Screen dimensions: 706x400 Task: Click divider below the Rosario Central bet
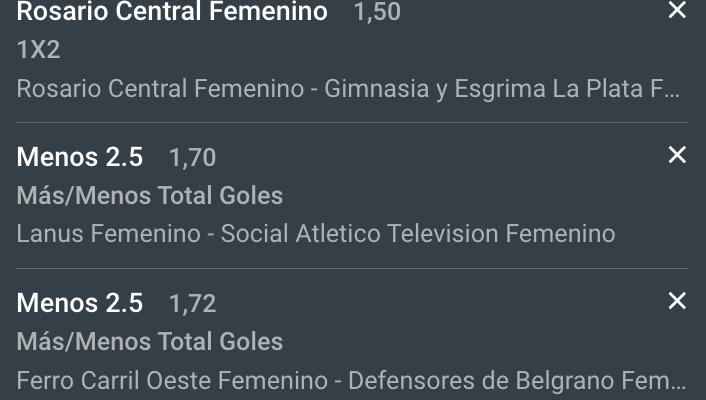pos(352,123)
